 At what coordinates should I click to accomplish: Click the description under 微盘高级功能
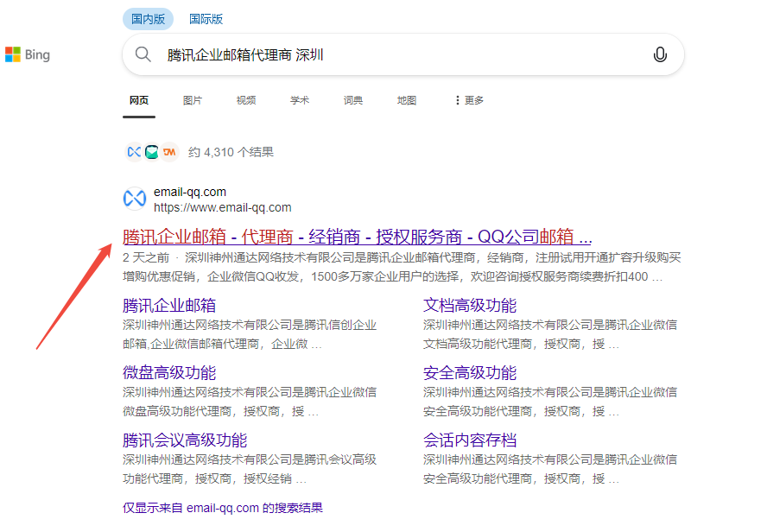[x=250, y=402]
